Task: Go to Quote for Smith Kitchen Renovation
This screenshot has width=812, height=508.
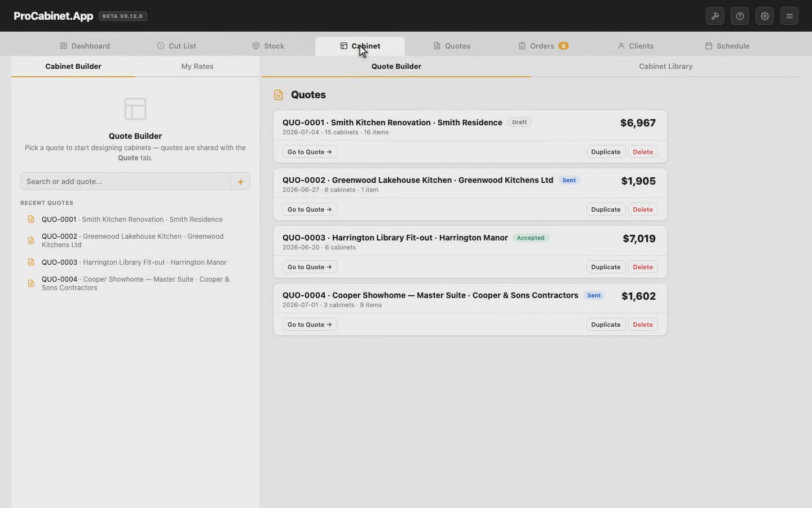Action: click(x=310, y=152)
